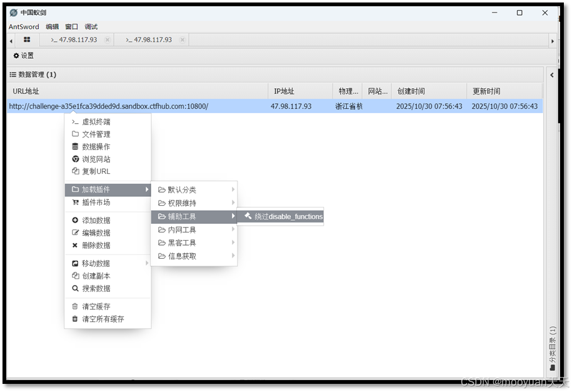Click the hammer icon for 绕过disable_functions
Image resolution: width=572 pixels, height=392 pixels.
248,216
